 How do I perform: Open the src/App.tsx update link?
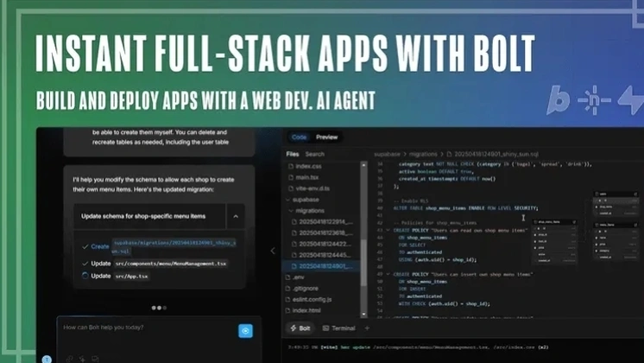(133, 276)
